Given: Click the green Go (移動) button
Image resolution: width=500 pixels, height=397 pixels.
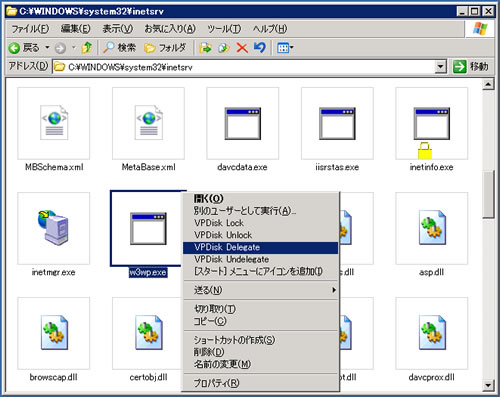Looking at the screenshot, I should (x=471, y=67).
